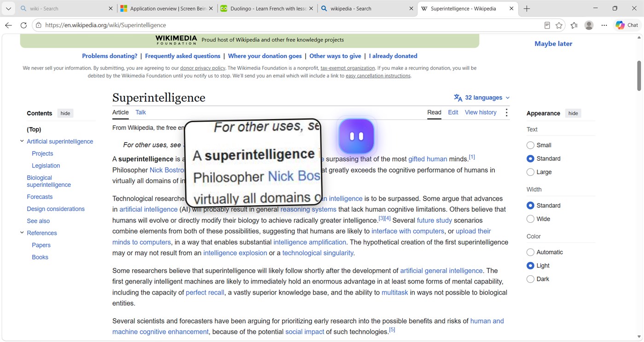Screen dimensions: 644x342
Task: Hide the Appearance panel
Action: coord(573,113)
